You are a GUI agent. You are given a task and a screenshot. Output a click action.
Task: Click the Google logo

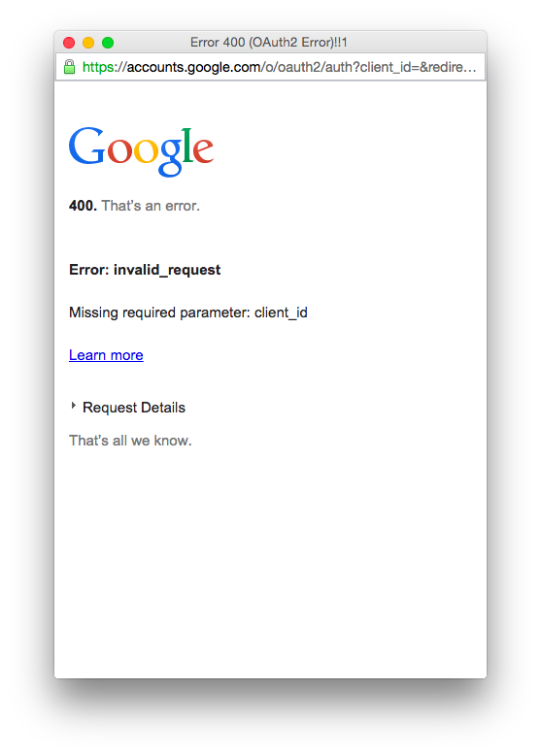tap(141, 151)
